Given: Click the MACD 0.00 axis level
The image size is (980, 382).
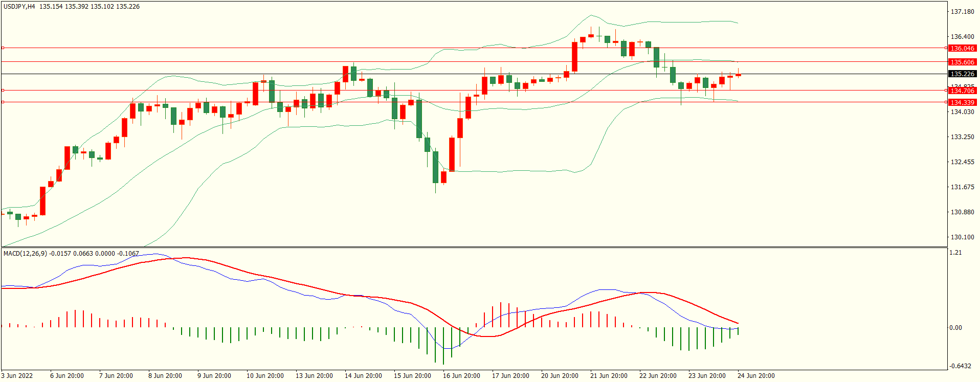Looking at the screenshot, I should pos(955,327).
